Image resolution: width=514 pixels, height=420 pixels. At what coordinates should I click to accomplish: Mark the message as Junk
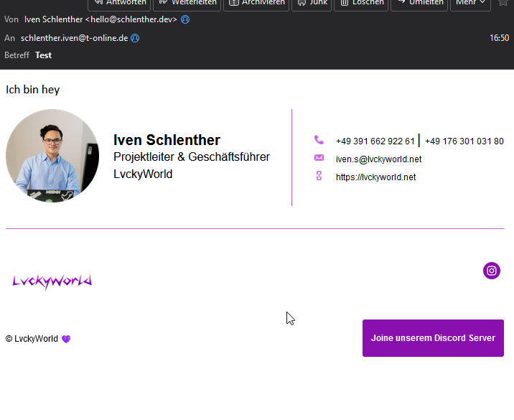click(312, 4)
